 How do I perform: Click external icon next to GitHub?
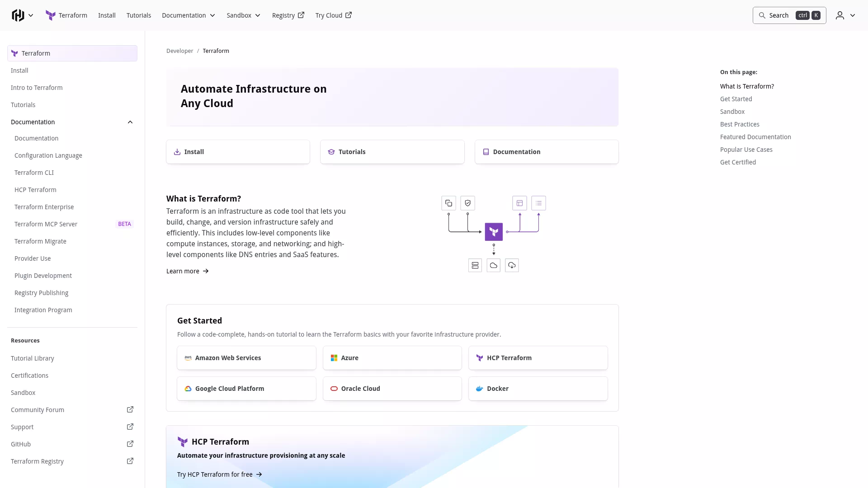[x=130, y=444]
